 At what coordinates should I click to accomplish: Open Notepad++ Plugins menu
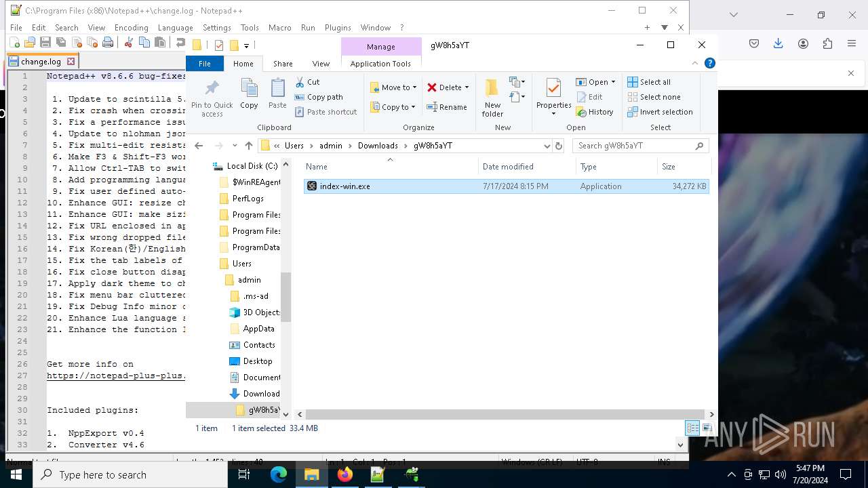(x=338, y=28)
